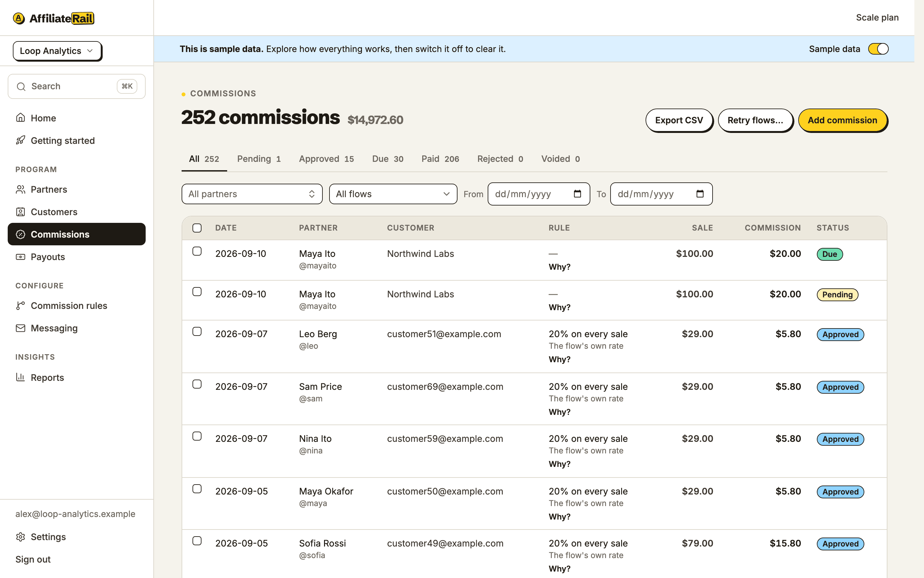Image resolution: width=924 pixels, height=578 pixels.
Task: Select the Leo Berg commission checkbox
Action: point(197,331)
